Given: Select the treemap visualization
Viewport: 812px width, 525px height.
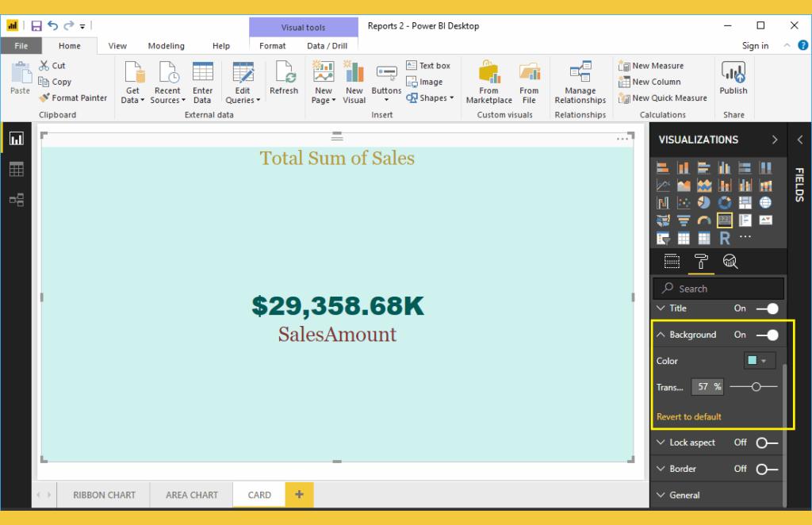Looking at the screenshot, I should 745,202.
